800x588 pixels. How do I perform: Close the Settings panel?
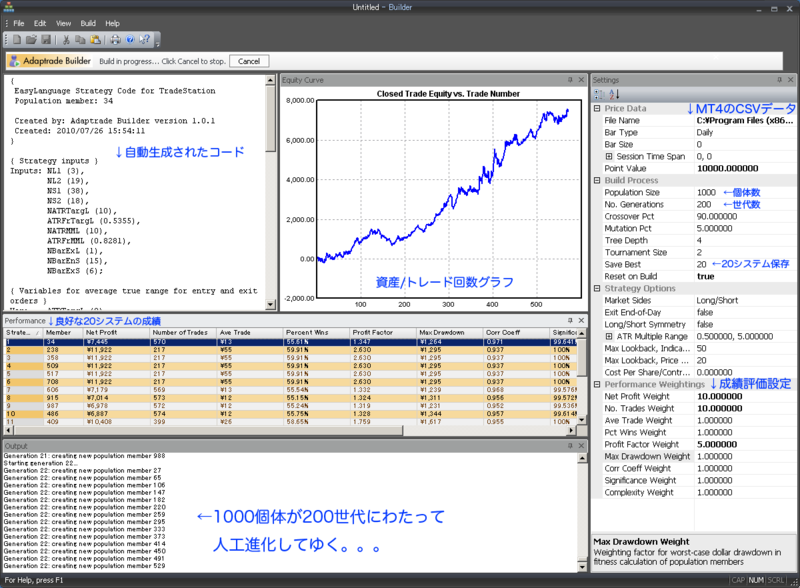tap(790, 80)
